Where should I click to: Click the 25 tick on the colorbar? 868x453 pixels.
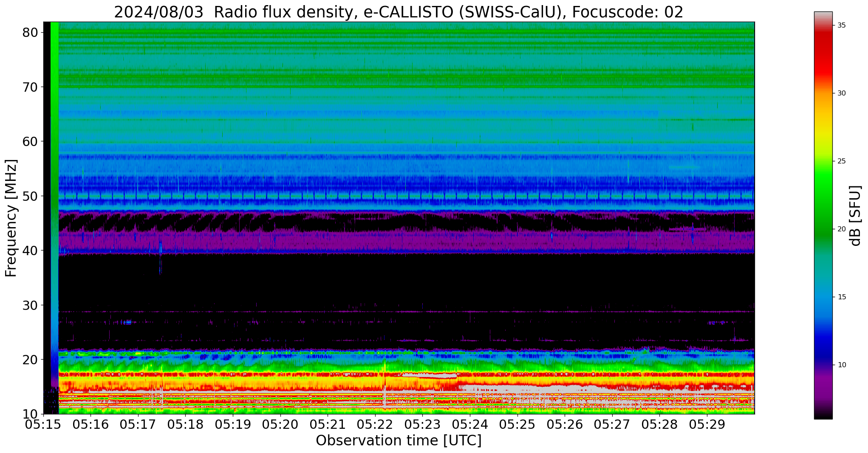pos(841,161)
